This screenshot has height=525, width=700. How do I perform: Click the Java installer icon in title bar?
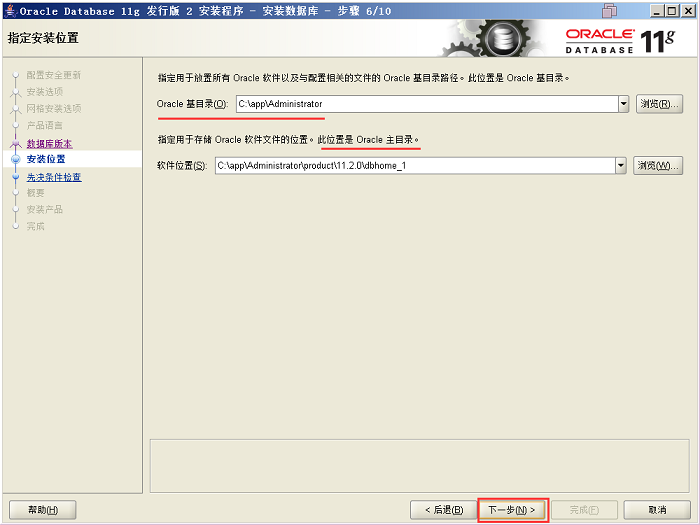click(10, 10)
